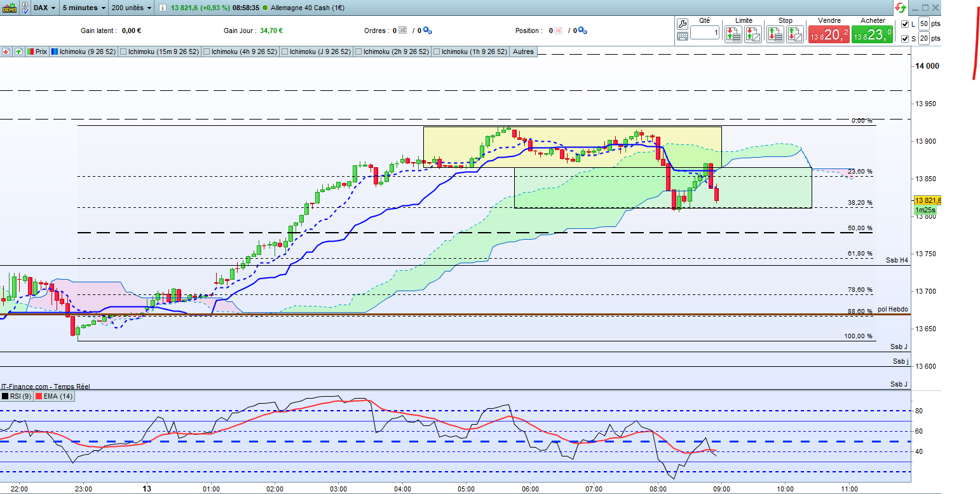The width and height of the screenshot is (980, 494).
Task: Click the keyboard shortcut icon under wrench
Action: (x=683, y=36)
